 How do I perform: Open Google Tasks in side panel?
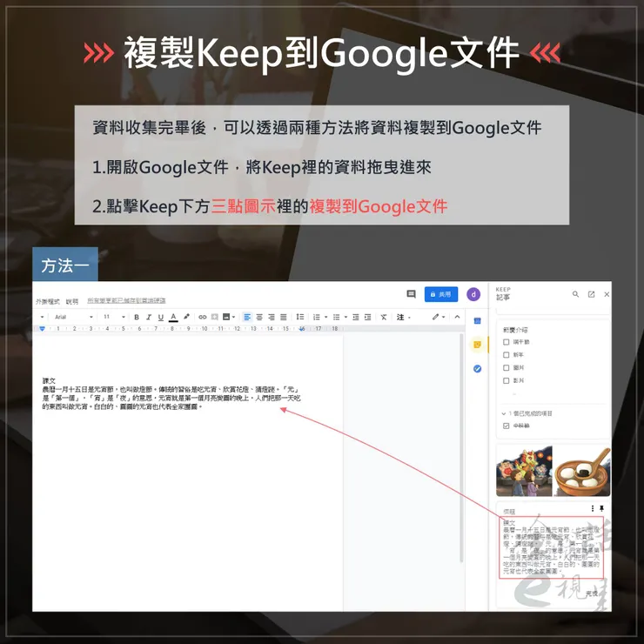point(477,369)
